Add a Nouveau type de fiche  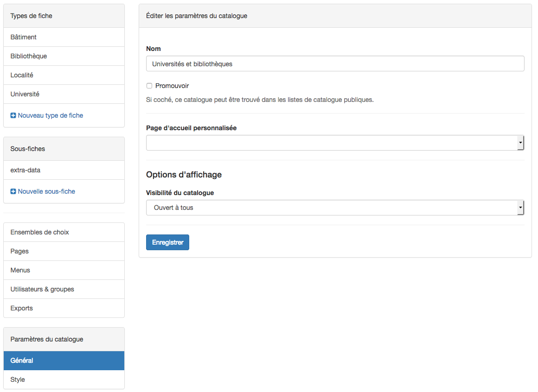click(50, 115)
